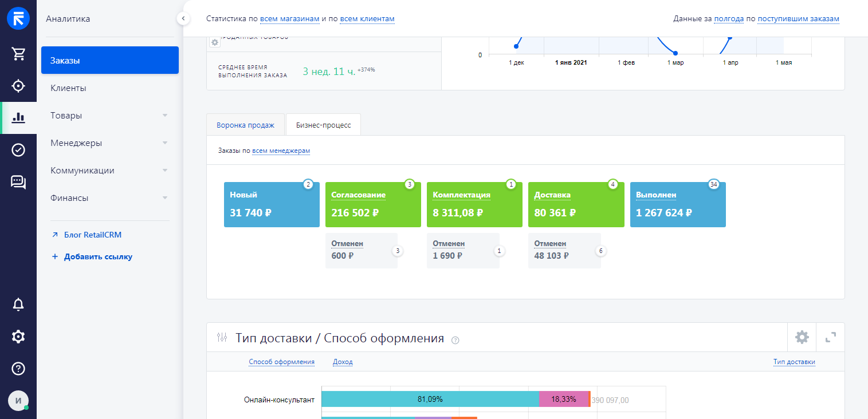The image size is (868, 419).
Task: Open notifications bell icon
Action: [18, 305]
